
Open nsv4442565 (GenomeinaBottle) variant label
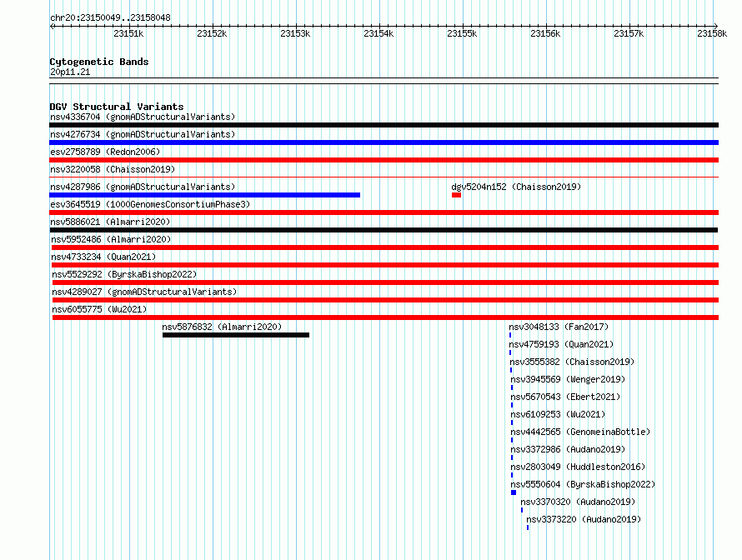[580, 432]
